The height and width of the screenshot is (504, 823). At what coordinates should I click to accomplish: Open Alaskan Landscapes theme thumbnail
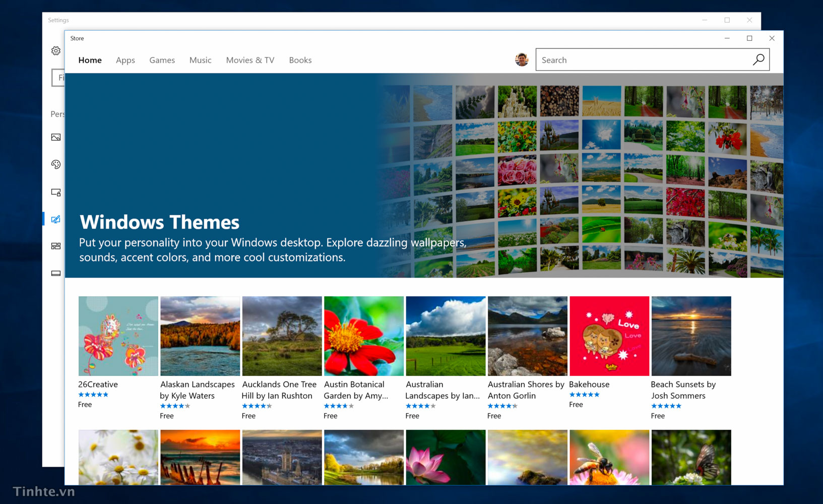[x=200, y=336]
